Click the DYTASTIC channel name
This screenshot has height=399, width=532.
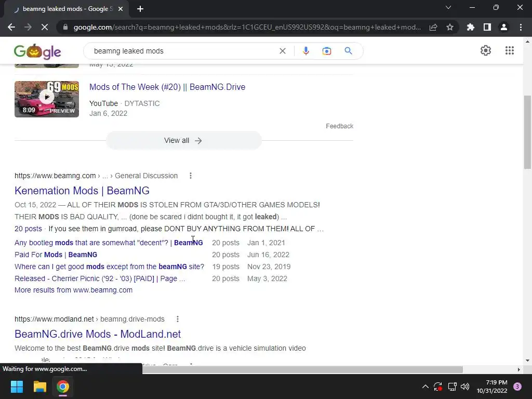[142, 103]
